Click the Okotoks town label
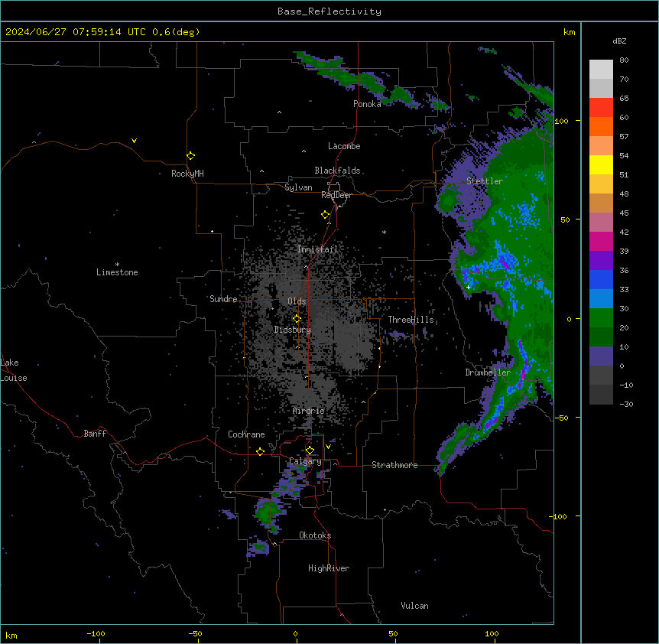This screenshot has width=659, height=644. pos(315,535)
